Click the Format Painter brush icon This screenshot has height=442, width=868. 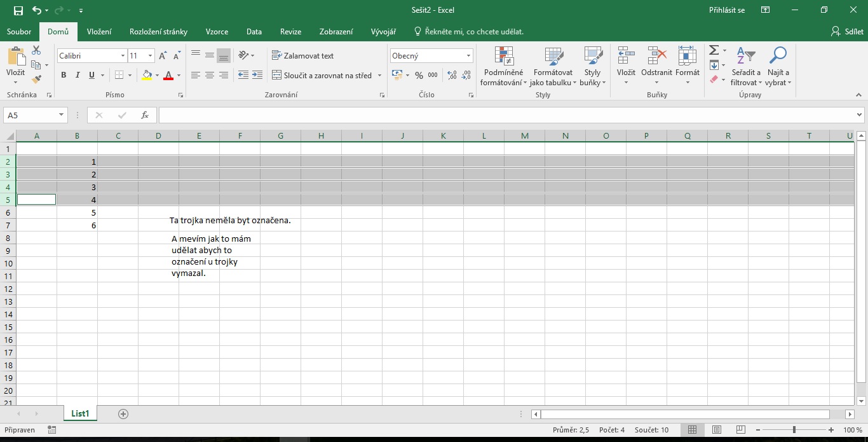pyautogui.click(x=36, y=79)
